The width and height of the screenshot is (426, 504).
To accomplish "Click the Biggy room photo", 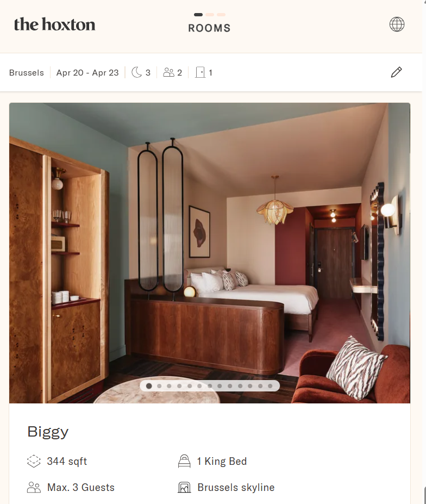I will (209, 253).
